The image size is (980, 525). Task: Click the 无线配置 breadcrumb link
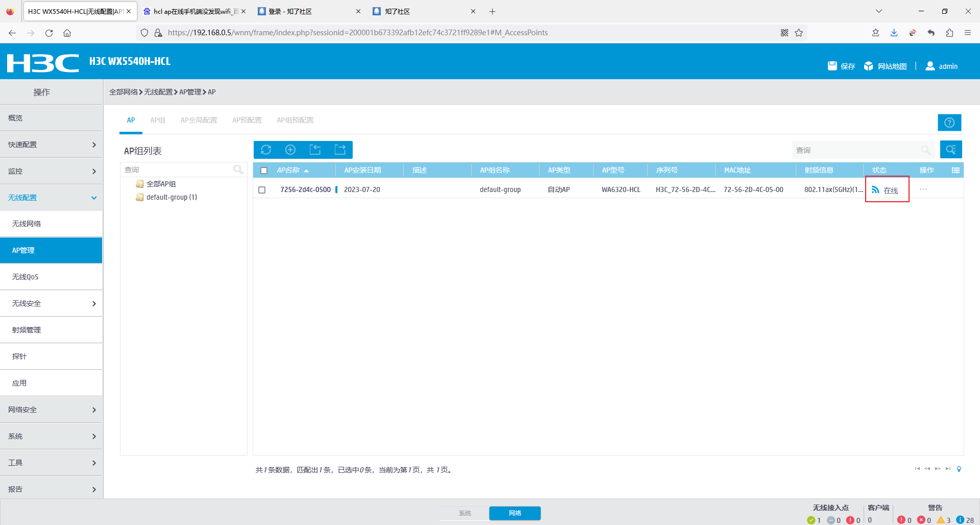(x=158, y=92)
